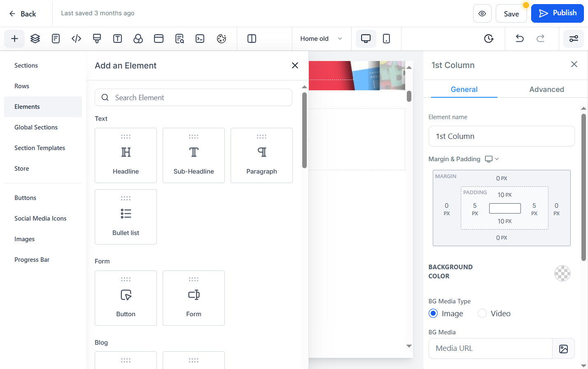Open the overlapping circles colors icon
The width and height of the screenshot is (588, 369).
pyautogui.click(x=138, y=39)
